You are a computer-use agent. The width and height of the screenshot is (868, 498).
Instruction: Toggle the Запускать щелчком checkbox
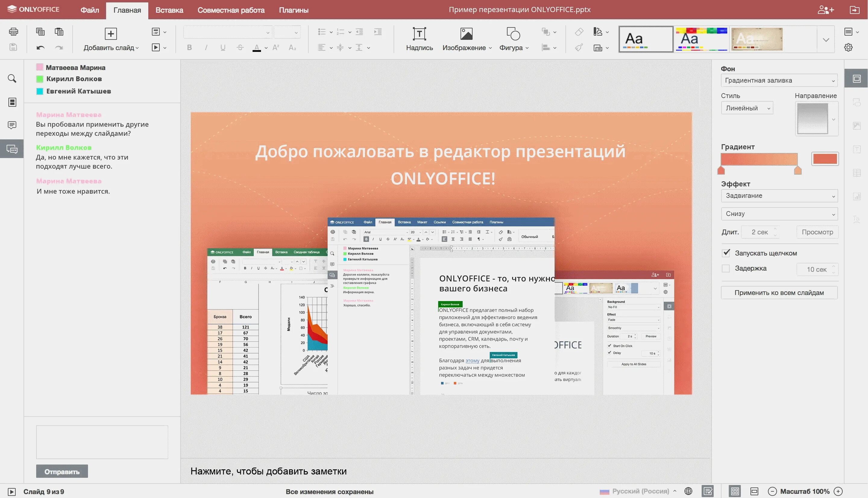click(726, 253)
